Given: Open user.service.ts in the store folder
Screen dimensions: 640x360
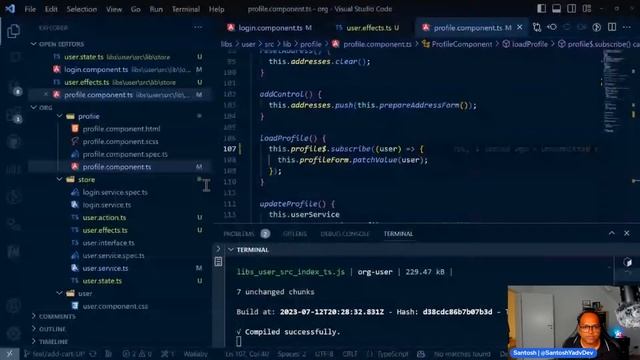Looking at the screenshot, I should click(105, 268).
